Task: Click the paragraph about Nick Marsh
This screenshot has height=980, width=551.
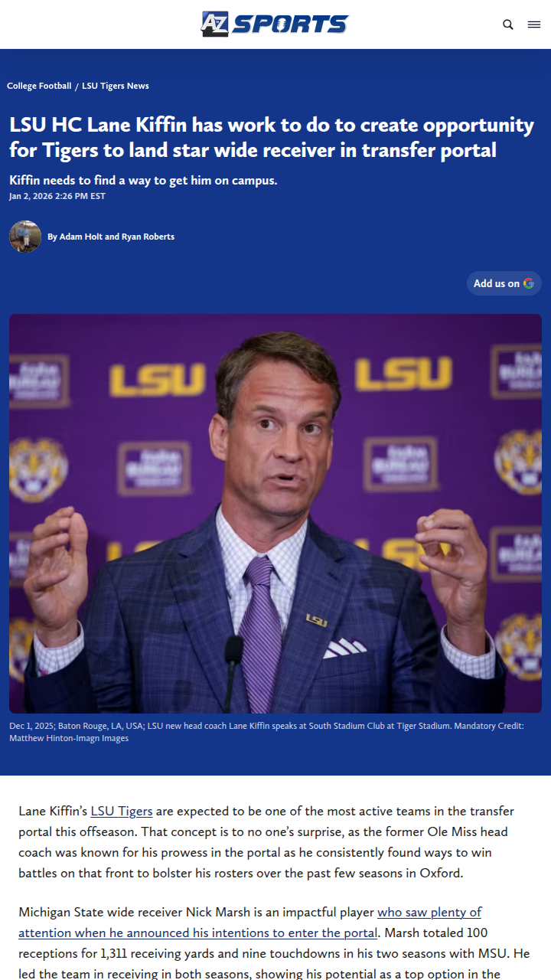Action: [274, 942]
